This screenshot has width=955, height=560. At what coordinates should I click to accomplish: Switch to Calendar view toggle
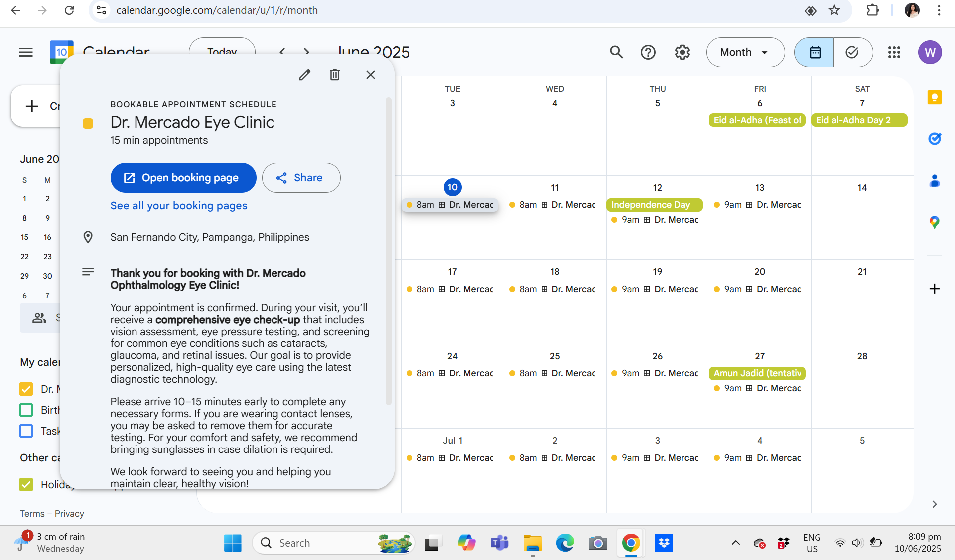815,52
